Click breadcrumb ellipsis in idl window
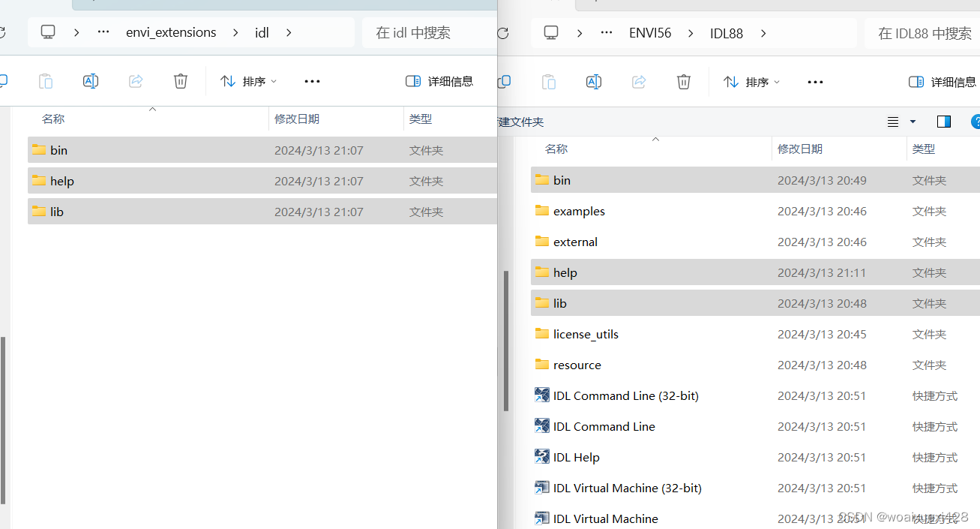980x529 pixels. pos(103,32)
